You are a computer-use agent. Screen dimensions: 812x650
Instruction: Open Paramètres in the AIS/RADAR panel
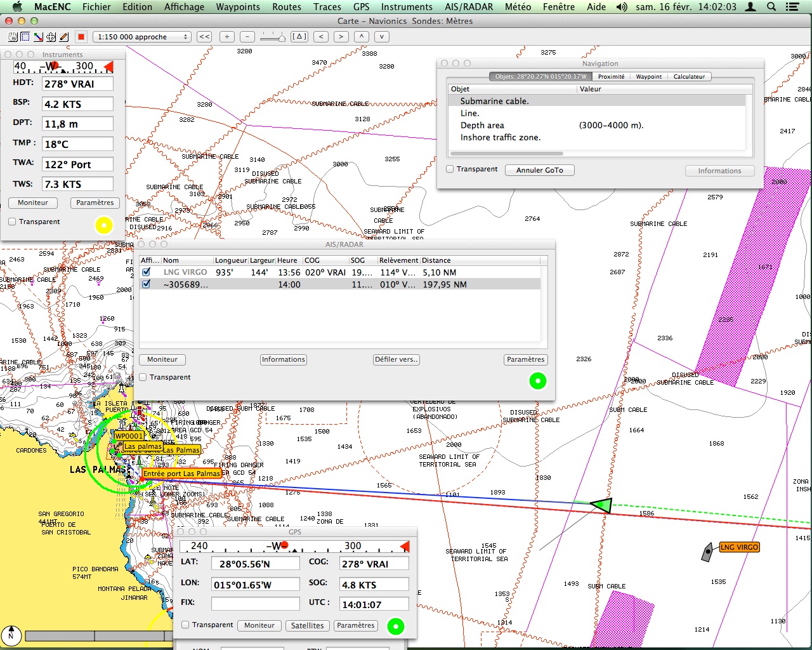point(526,359)
